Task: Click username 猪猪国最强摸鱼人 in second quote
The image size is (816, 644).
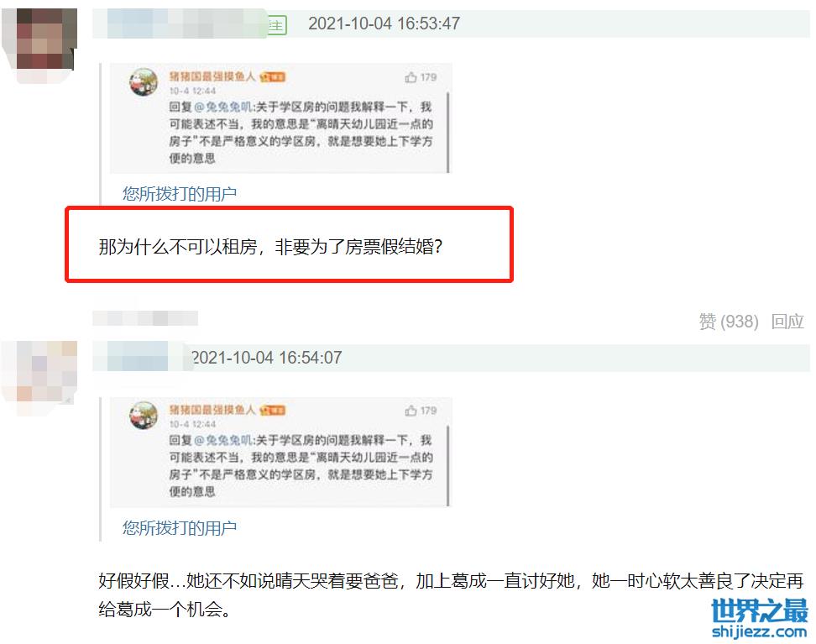Action: (x=212, y=410)
